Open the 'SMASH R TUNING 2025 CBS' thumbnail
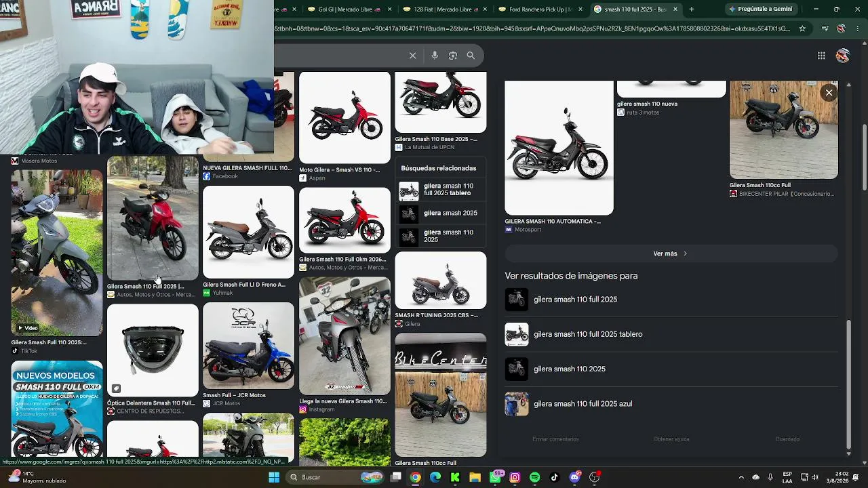This screenshot has height=488, width=868. coord(441,281)
